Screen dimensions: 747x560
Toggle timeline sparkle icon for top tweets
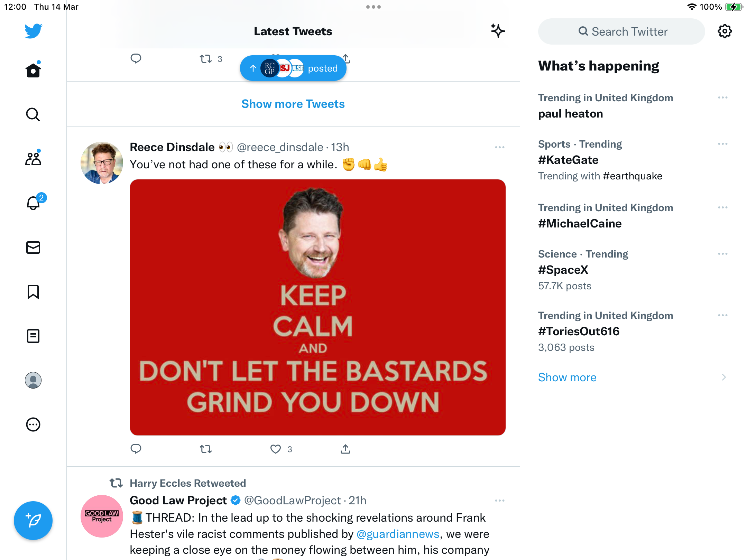pyautogui.click(x=498, y=31)
